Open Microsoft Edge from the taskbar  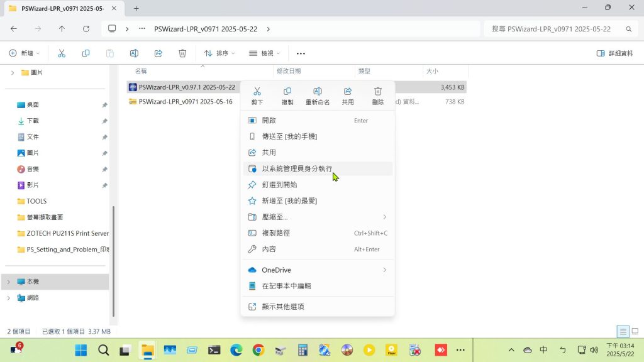236,350
